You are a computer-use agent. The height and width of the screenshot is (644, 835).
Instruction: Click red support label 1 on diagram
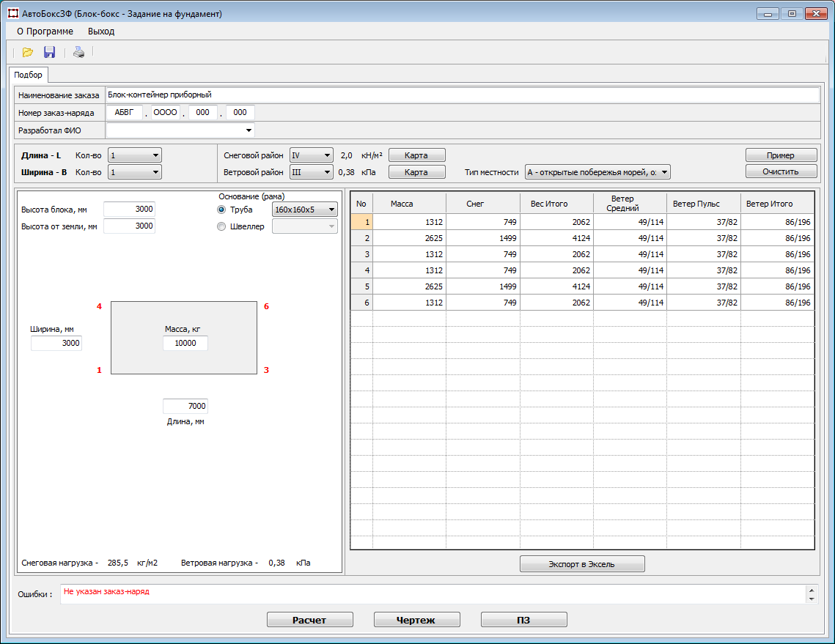99,370
